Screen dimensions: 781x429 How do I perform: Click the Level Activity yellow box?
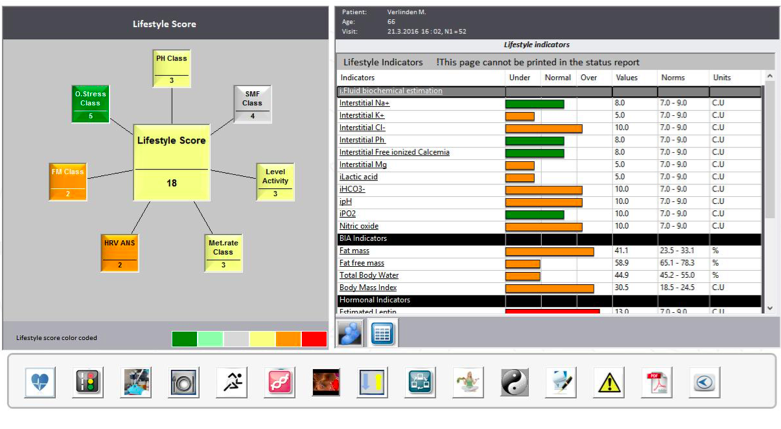(x=275, y=182)
